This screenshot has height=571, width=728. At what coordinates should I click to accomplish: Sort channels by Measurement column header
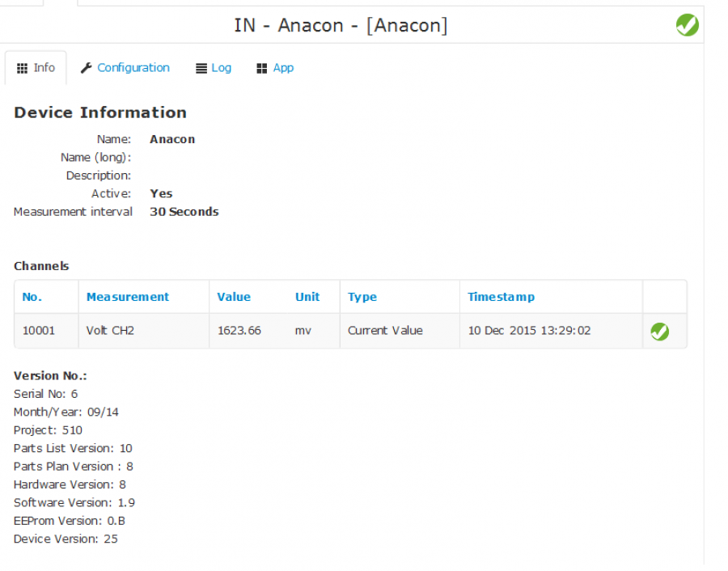pos(128,297)
